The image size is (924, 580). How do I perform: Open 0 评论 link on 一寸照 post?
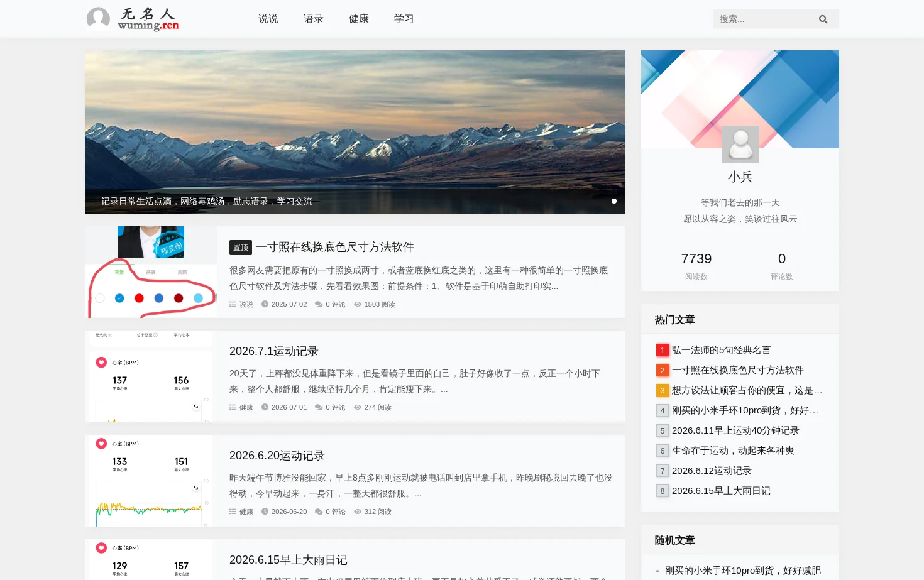pyautogui.click(x=336, y=304)
